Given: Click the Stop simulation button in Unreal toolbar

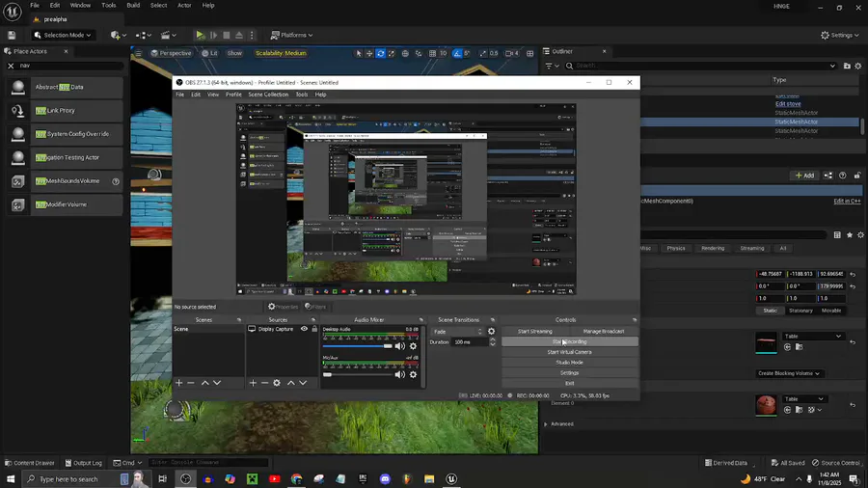Looking at the screenshot, I should 227,35.
